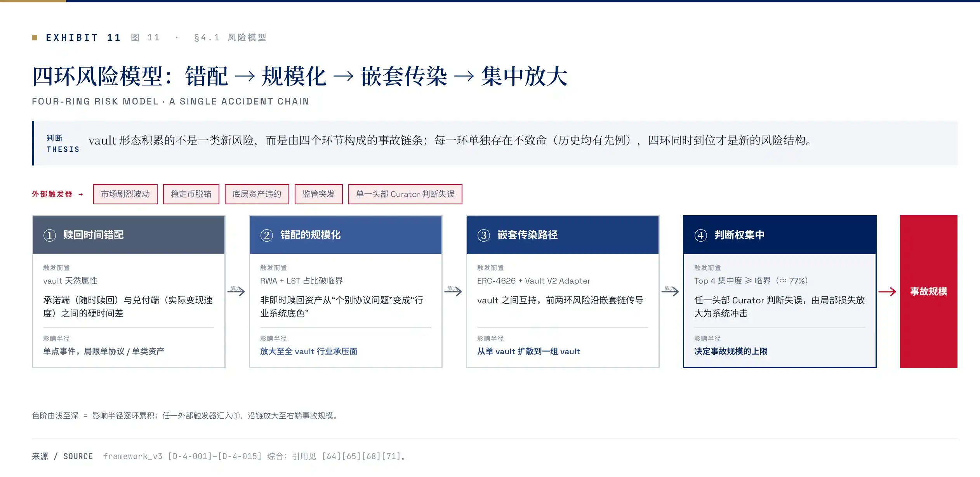
Task: Click the 色阶由浅至深 legend note
Action: [x=186, y=416]
